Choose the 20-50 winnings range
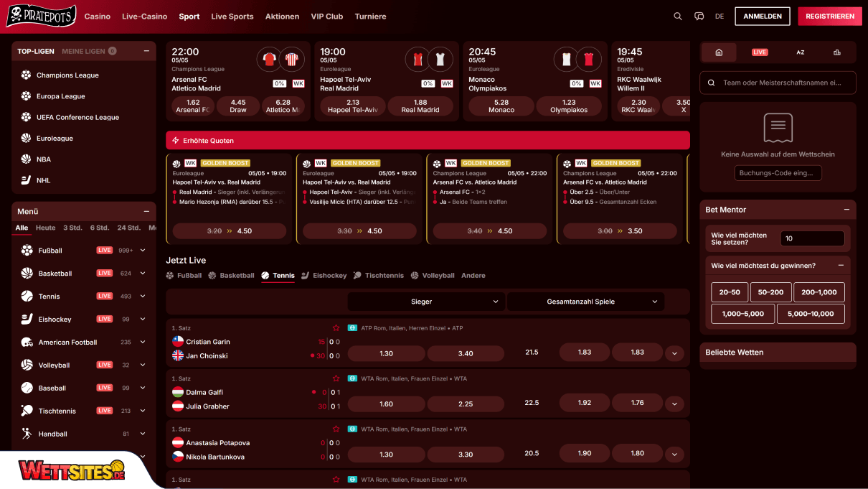The width and height of the screenshot is (868, 489). pos(730,292)
